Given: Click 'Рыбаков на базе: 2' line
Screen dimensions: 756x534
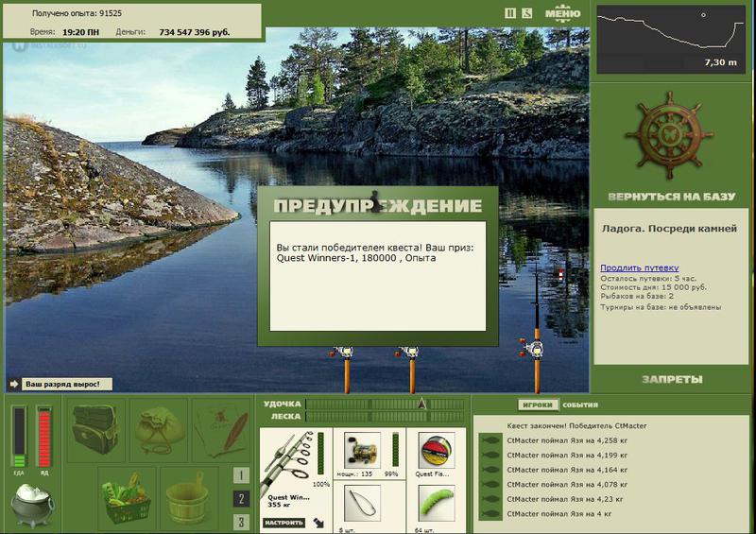Looking at the screenshot, I should pyautogui.click(x=637, y=296).
